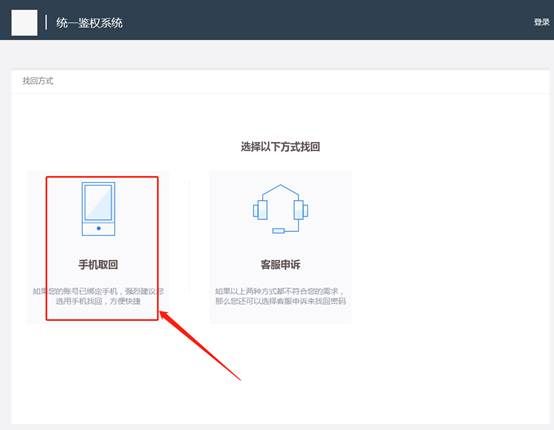The width and height of the screenshot is (554, 430).
Task: Click the text line mentioning 客服申诉来找回密码
Action: pyautogui.click(x=281, y=301)
